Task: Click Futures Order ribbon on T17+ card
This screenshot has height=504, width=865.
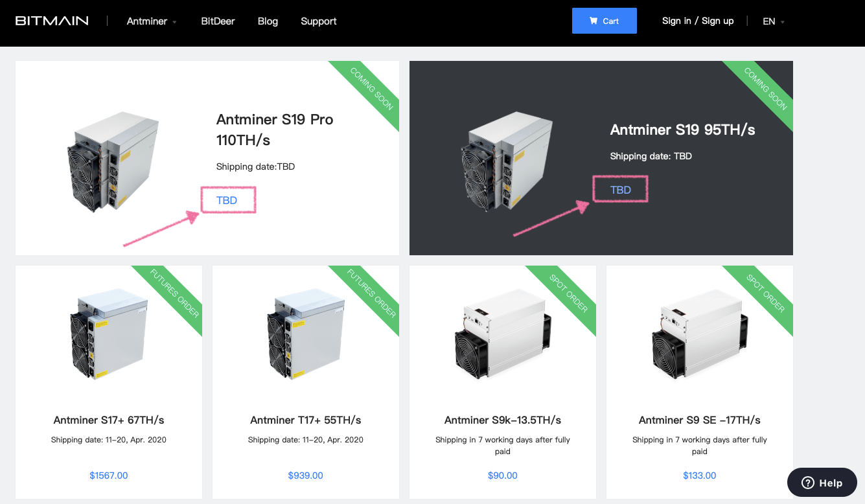Action: pos(371,293)
